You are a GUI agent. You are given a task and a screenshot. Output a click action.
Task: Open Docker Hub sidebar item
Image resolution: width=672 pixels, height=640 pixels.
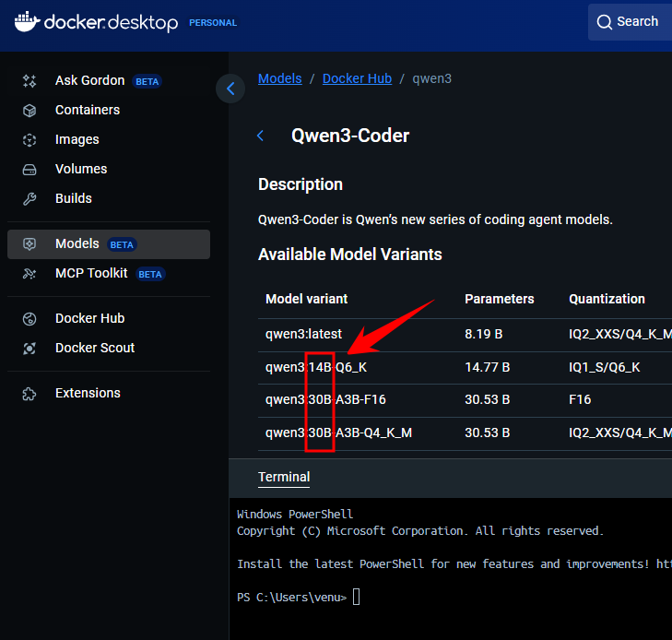pos(109,318)
